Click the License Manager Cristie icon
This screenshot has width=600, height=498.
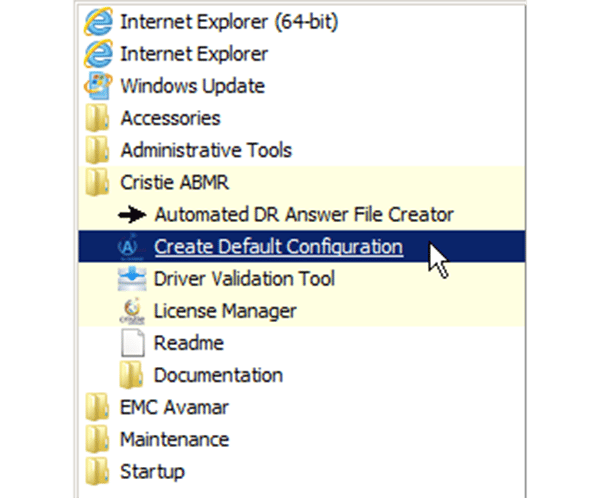click(132, 311)
